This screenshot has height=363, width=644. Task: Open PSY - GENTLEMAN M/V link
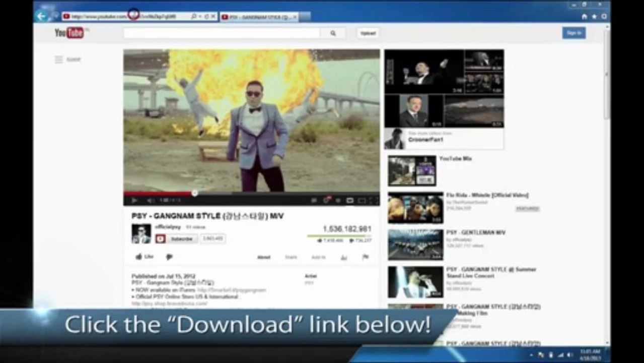coord(475,232)
